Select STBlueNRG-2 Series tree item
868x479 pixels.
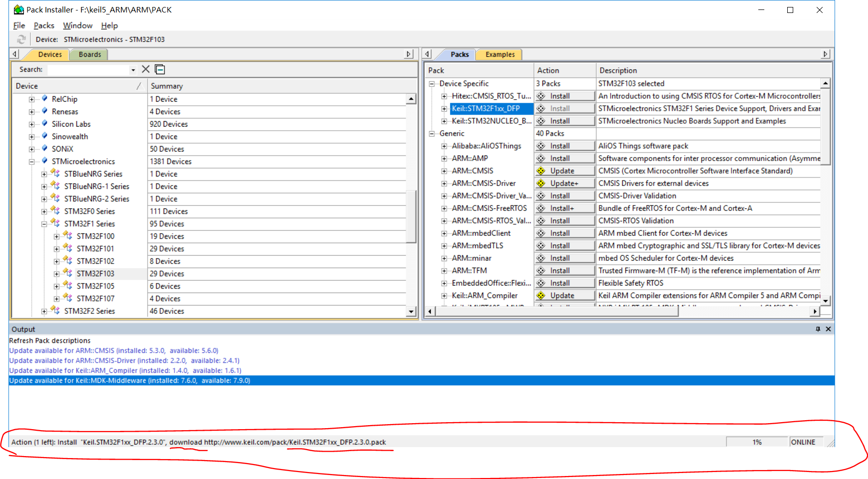(97, 199)
